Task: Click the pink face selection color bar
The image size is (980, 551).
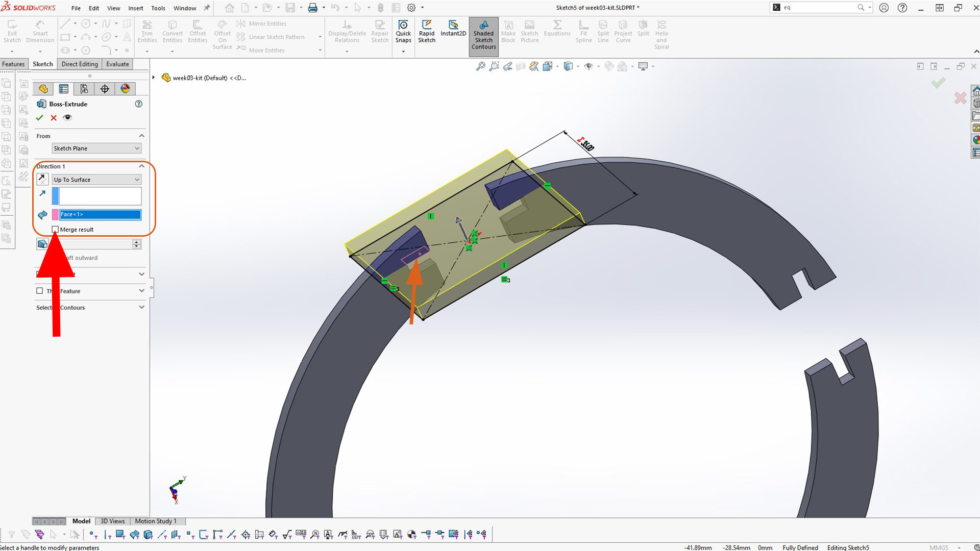Action: 55,215
